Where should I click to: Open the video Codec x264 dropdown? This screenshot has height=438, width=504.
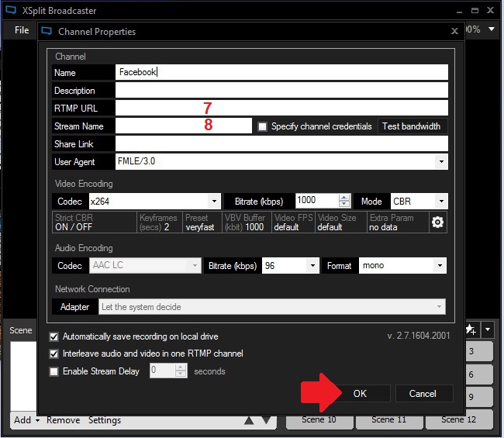pyautogui.click(x=215, y=202)
